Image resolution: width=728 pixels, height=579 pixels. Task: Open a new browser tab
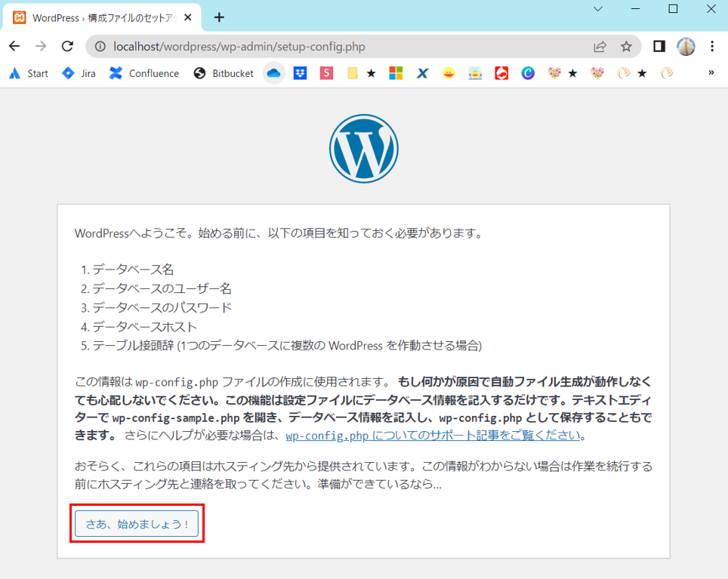pyautogui.click(x=219, y=17)
